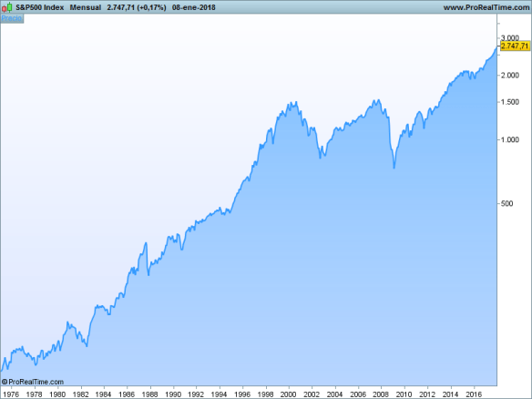The image size is (532, 399).
Task: Click the 1982 year axis label
Action: [x=81, y=394]
